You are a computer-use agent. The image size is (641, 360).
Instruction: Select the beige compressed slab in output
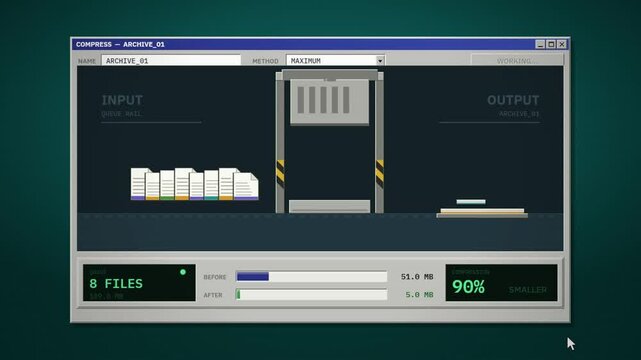click(482, 211)
